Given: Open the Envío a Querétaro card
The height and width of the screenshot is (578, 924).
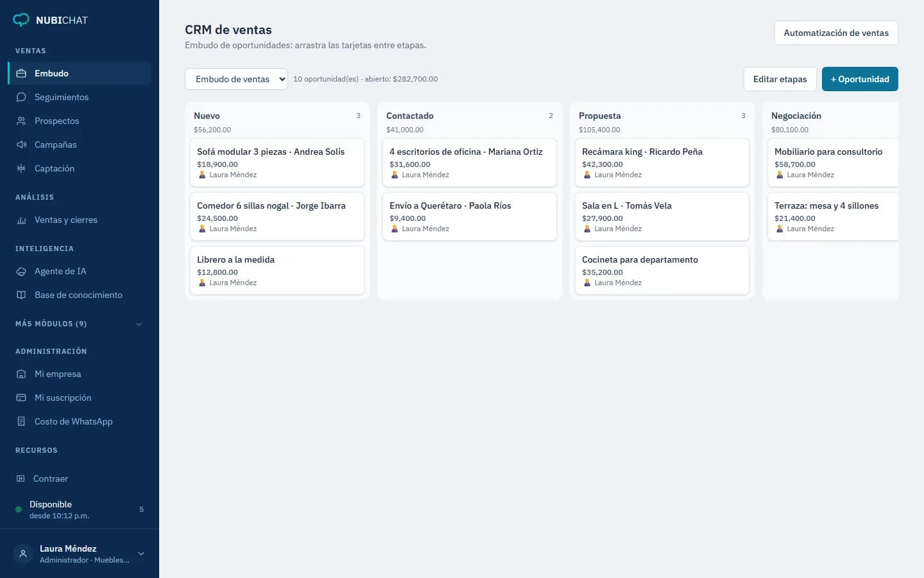Looking at the screenshot, I should point(470,216).
